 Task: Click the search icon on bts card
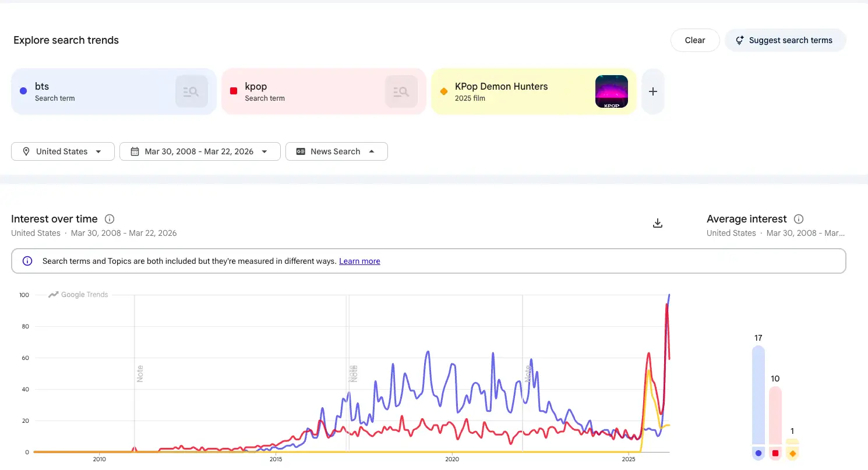pos(192,91)
